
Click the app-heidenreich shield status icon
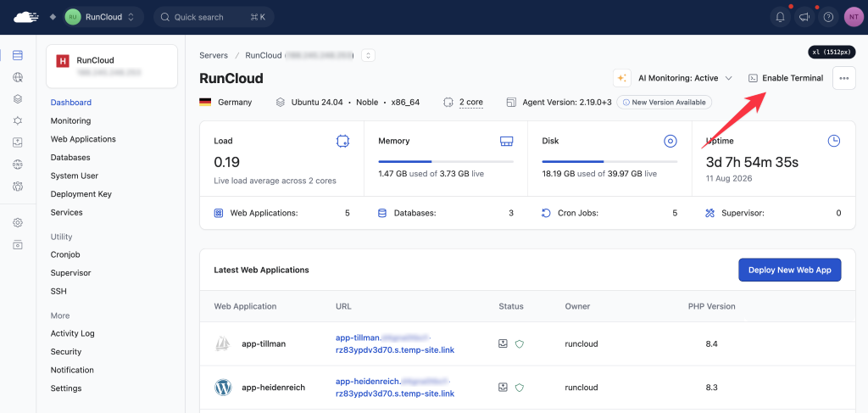[520, 388]
